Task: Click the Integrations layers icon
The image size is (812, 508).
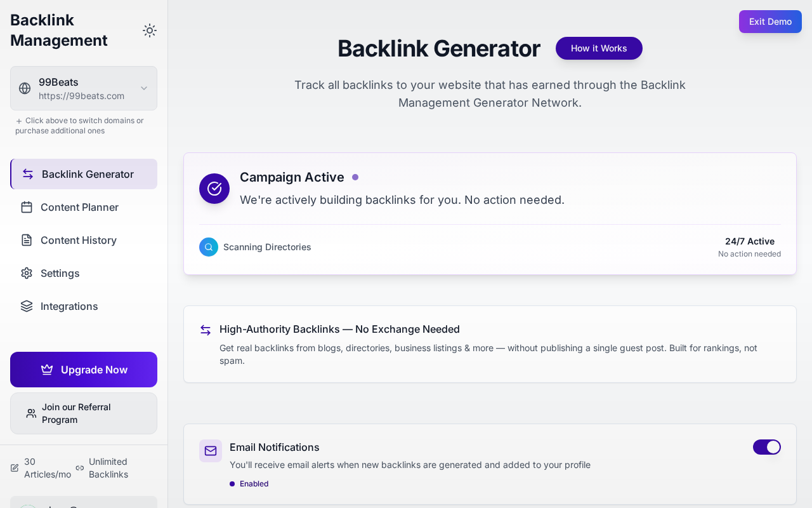Action: point(27,306)
